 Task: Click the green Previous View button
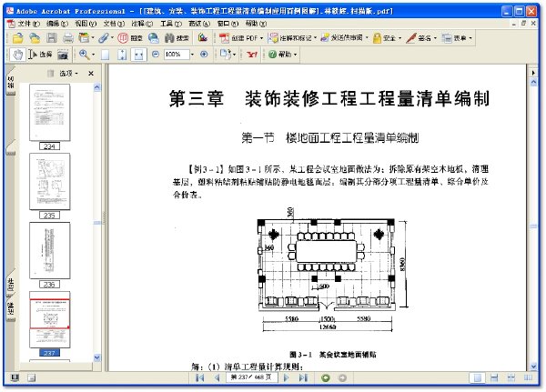[326, 377]
